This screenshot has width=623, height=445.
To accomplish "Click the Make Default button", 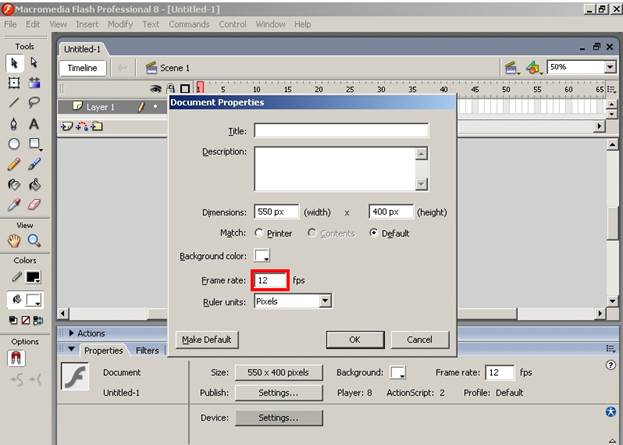I will pos(207,340).
